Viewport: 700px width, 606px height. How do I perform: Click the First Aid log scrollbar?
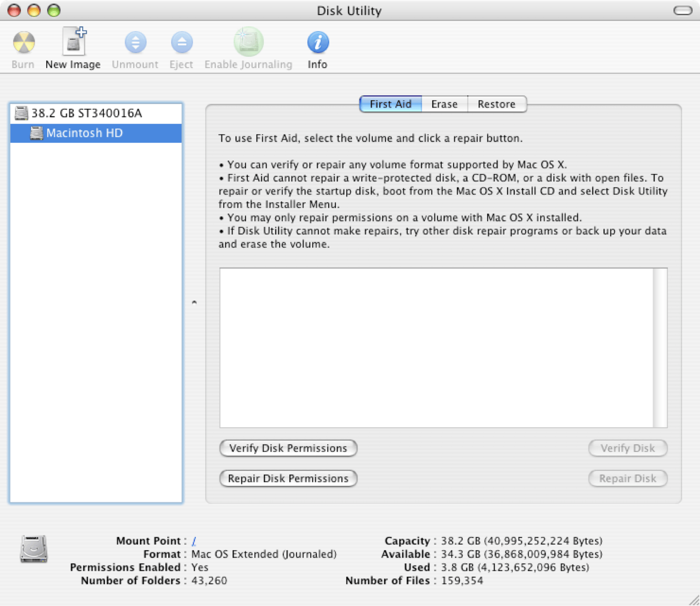[660, 347]
